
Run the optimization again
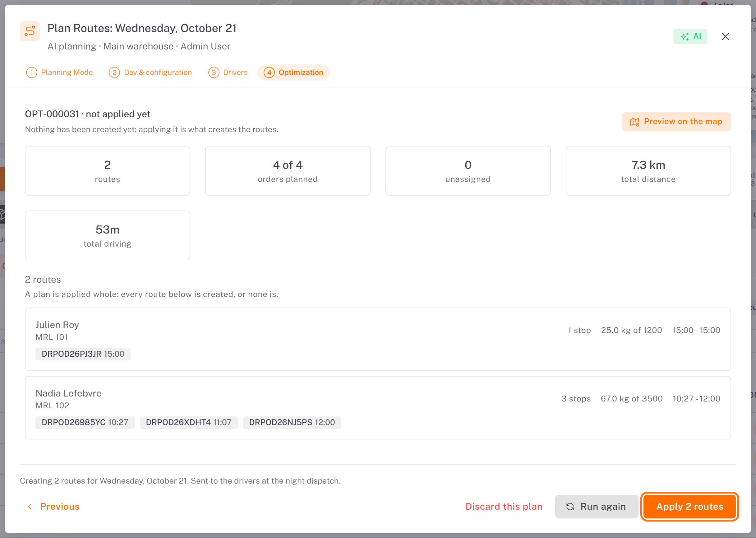(597, 506)
